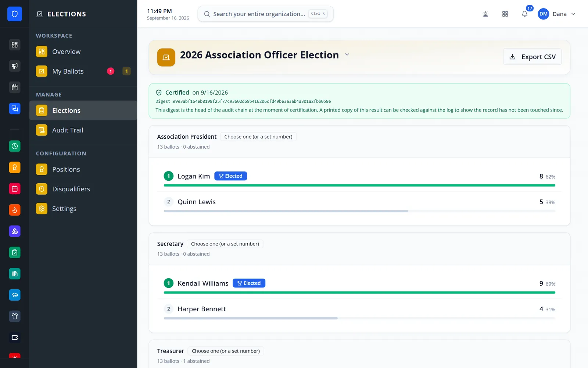Click Harper Bennett's vote progress bar

pos(359,318)
